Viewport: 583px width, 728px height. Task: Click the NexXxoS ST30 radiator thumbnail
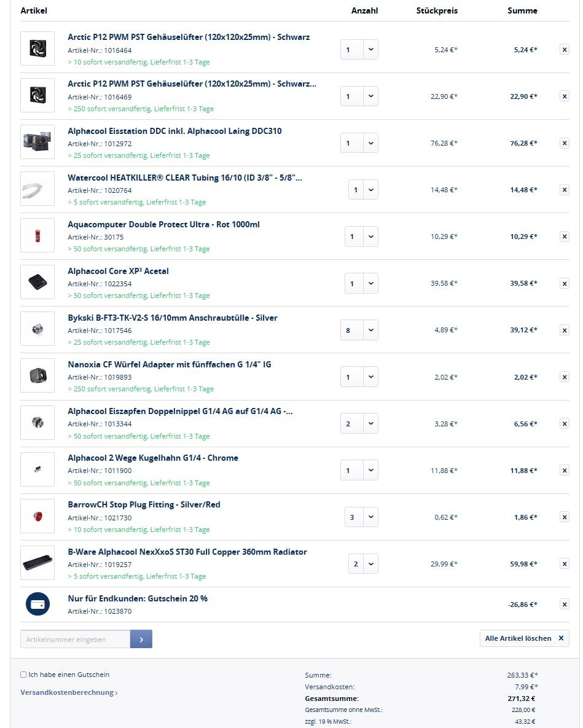coord(37,563)
